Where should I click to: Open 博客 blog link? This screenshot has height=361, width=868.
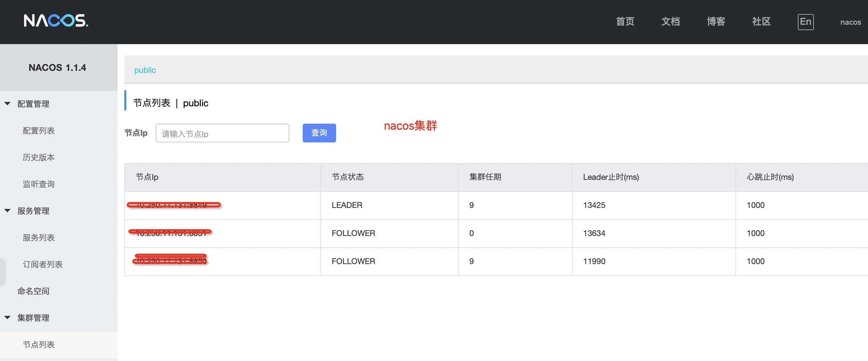pyautogui.click(x=716, y=22)
